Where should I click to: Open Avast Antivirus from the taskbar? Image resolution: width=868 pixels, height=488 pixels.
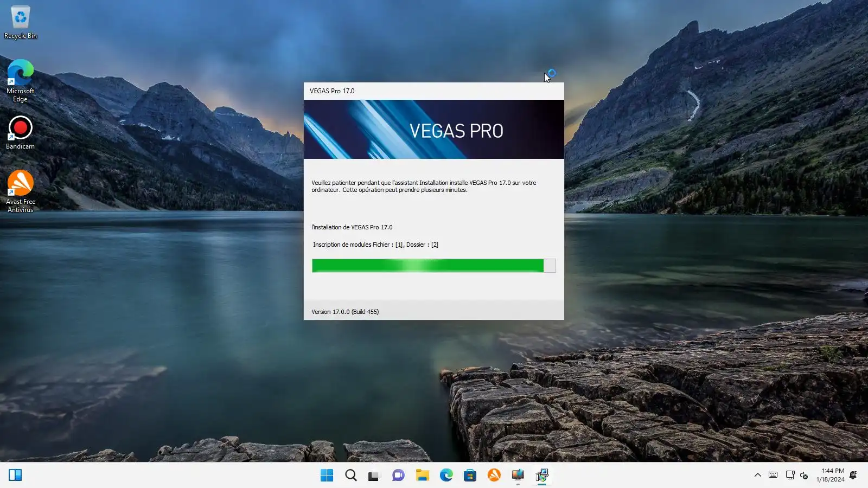tap(494, 475)
